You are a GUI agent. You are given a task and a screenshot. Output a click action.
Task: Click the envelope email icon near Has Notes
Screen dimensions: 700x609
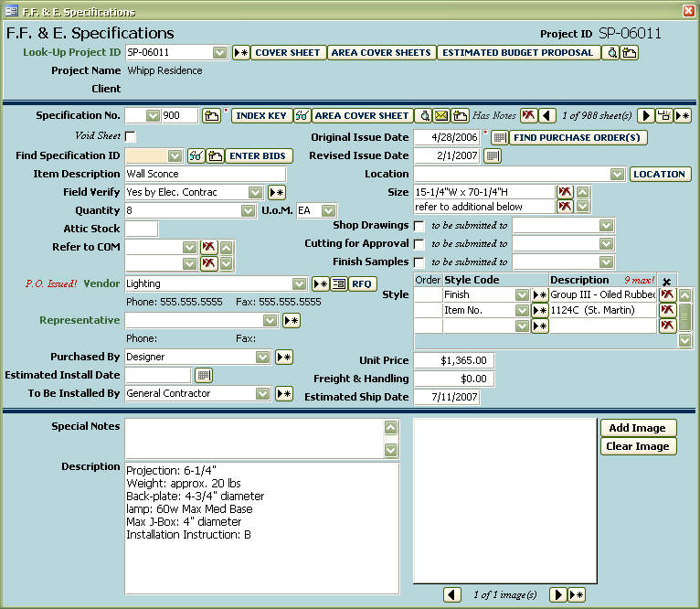[441, 116]
